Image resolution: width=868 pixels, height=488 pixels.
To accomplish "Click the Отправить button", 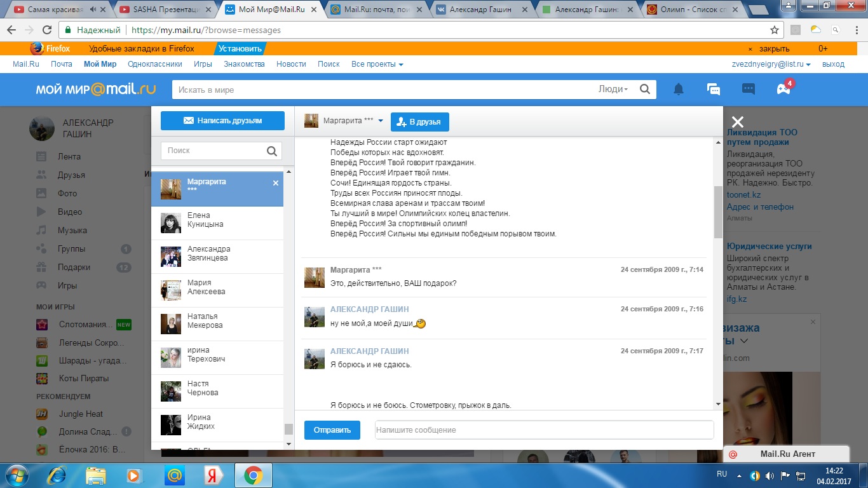I will tap(332, 430).
